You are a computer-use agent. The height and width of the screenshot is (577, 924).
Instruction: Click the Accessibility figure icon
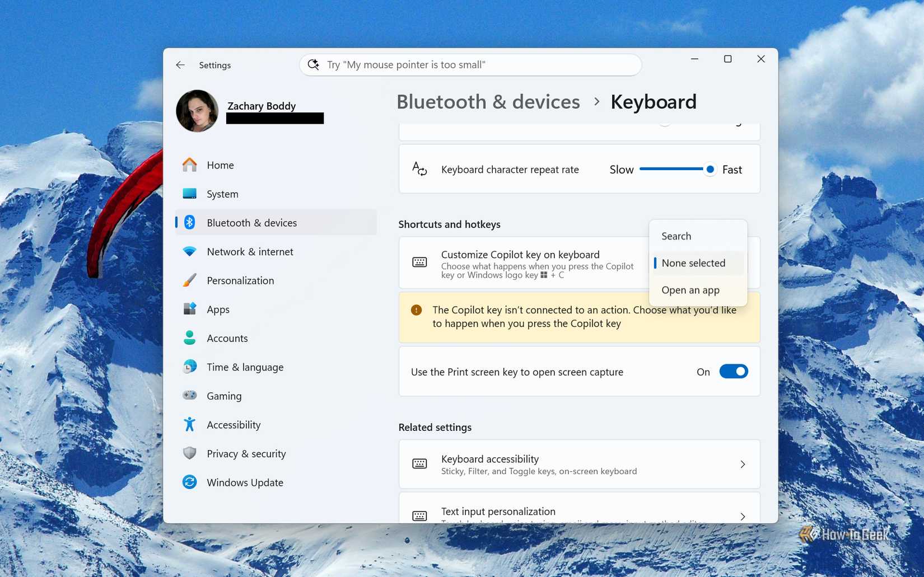point(190,425)
